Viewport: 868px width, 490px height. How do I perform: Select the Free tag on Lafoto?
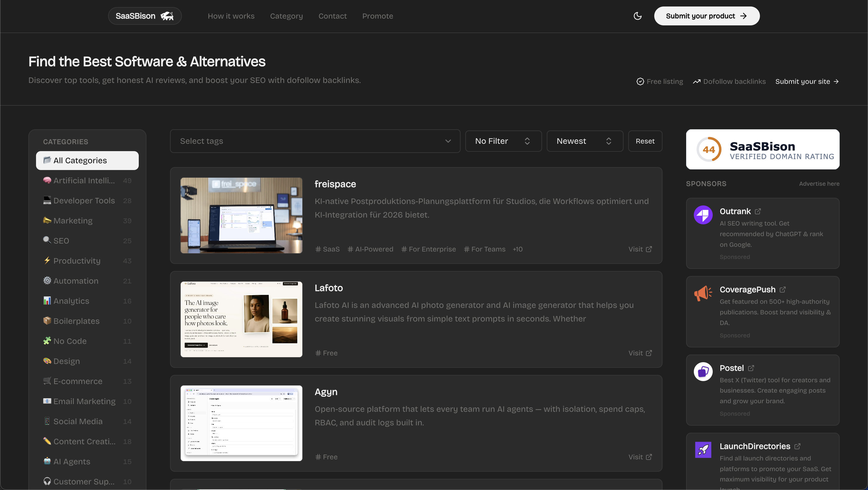coord(326,353)
